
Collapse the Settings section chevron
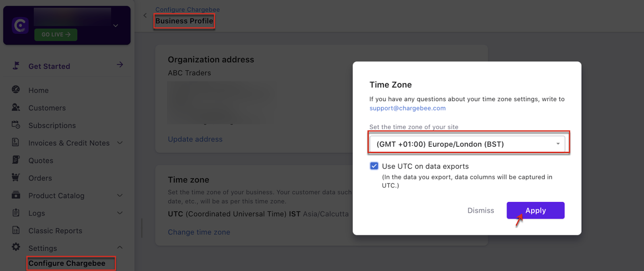120,247
